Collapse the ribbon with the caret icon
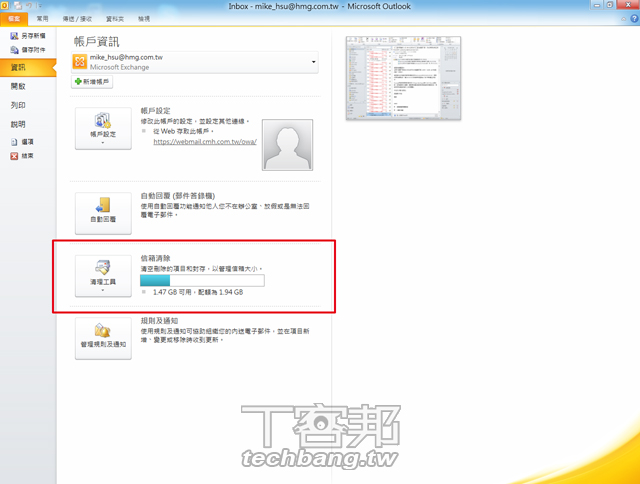The width and height of the screenshot is (640, 484). pos(623,19)
